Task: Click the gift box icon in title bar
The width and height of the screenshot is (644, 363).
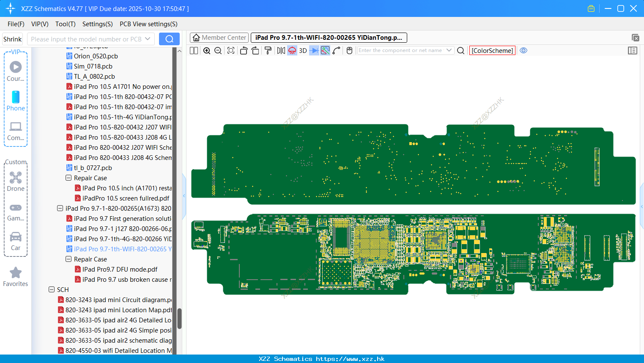Action: pos(591,8)
